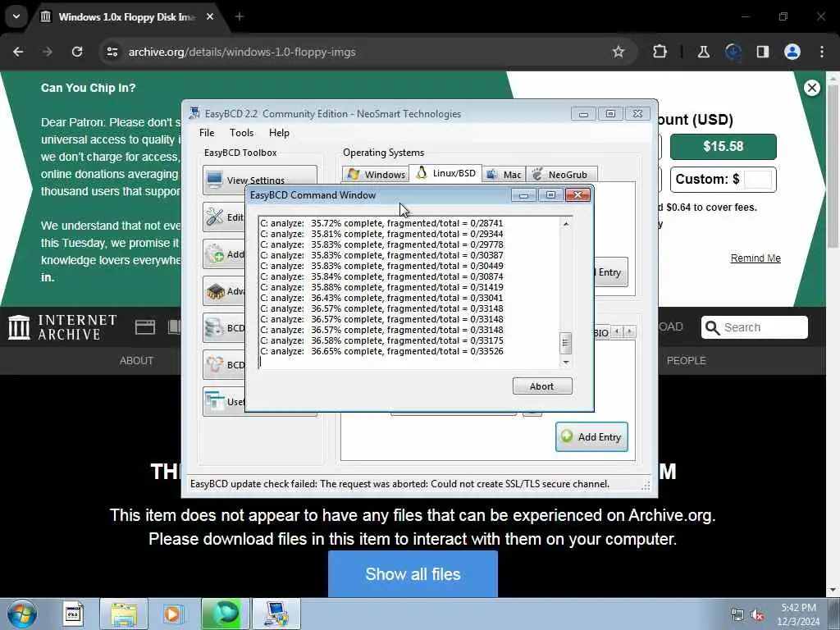Bookmark this page with star icon
This screenshot has width=840, height=630.
point(619,52)
